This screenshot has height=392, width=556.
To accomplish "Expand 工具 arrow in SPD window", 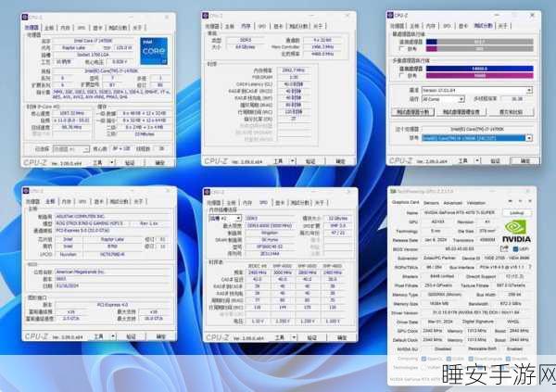I will [x=294, y=337].
